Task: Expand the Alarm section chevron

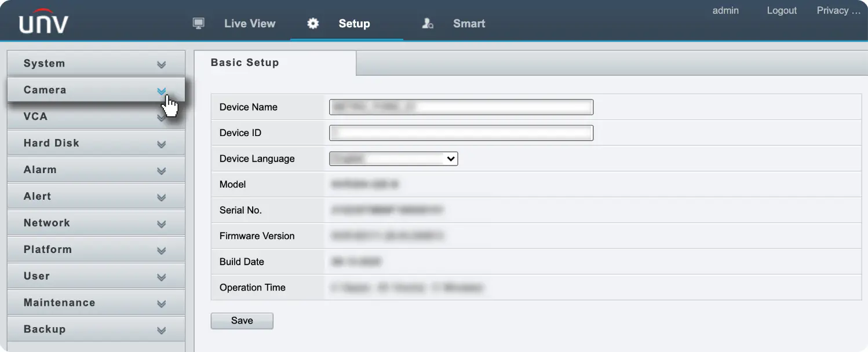Action: (x=162, y=171)
